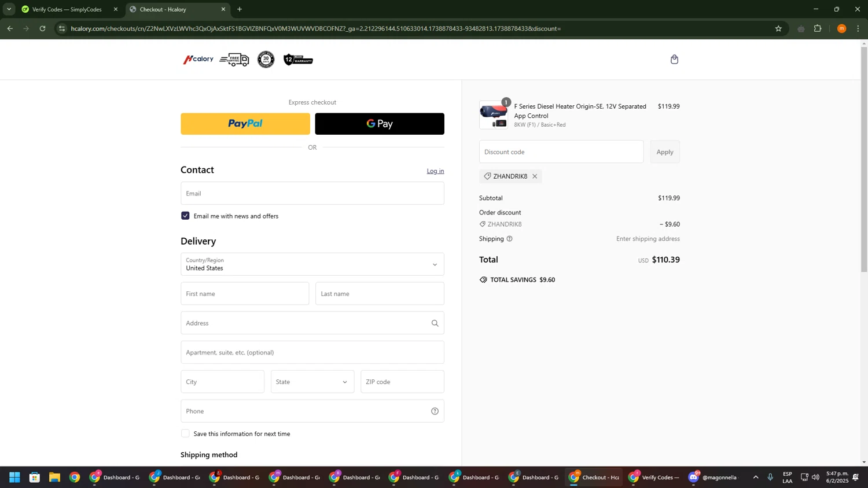Click the 12 month warranty badge
This screenshot has height=488, width=868.
[x=298, y=60]
